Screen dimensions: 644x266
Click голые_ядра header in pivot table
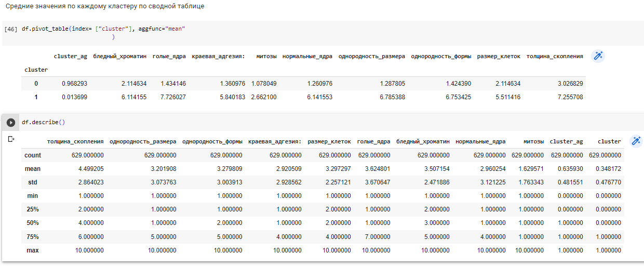click(169, 56)
